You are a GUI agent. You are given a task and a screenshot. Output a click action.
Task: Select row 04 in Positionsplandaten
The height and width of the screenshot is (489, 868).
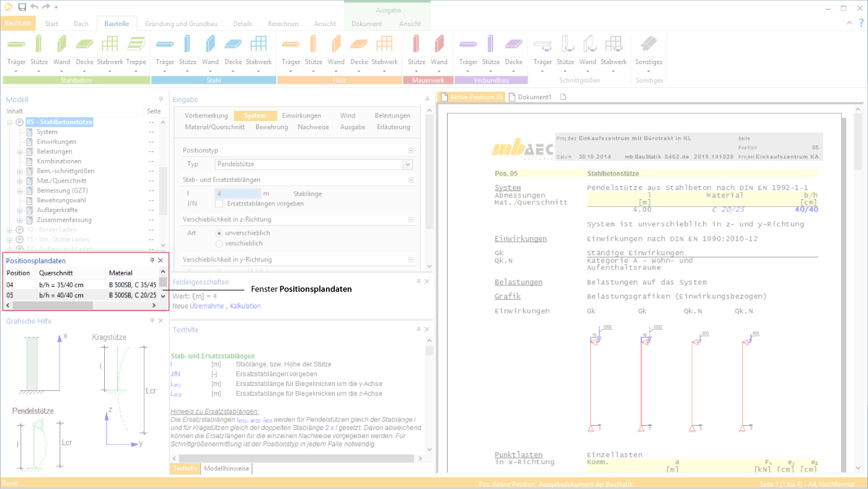click(81, 285)
